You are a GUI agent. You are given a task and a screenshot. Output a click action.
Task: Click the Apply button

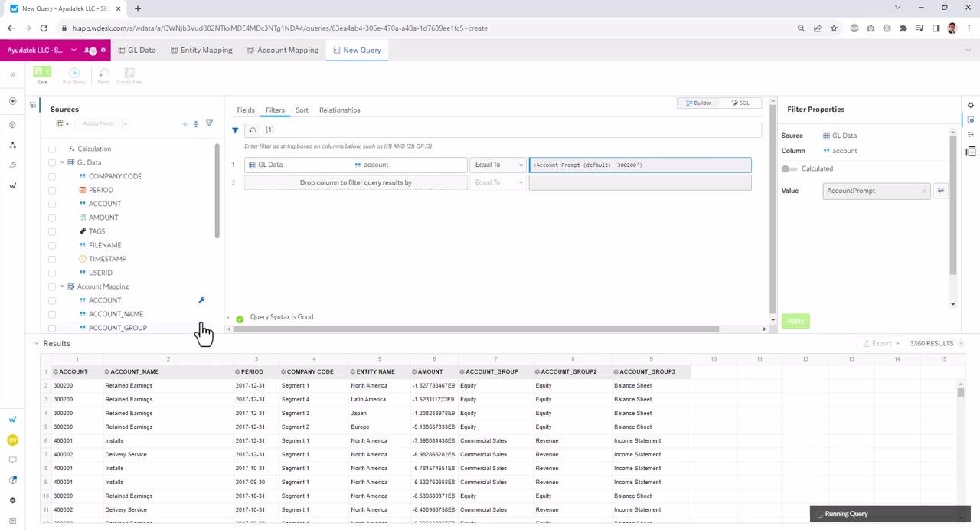(x=796, y=321)
